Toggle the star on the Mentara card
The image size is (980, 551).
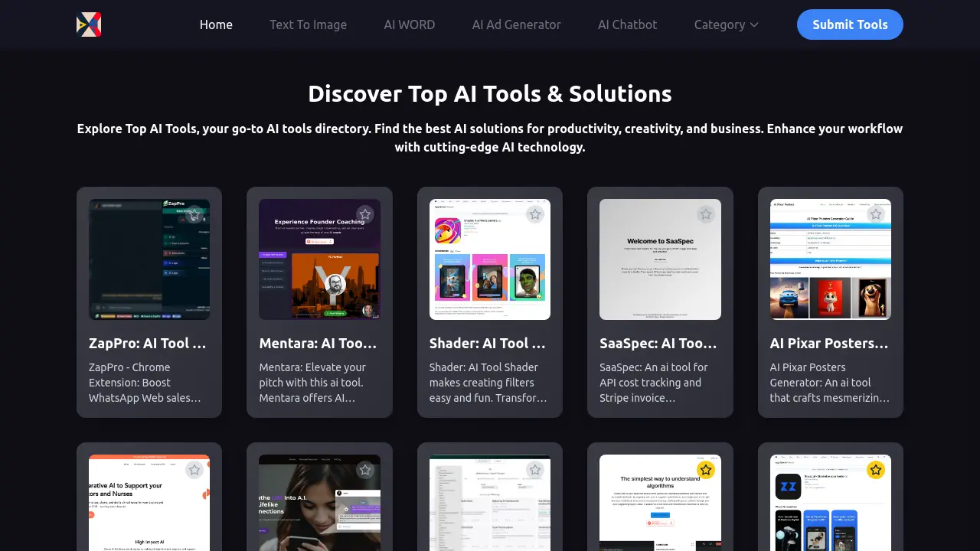[x=365, y=214]
